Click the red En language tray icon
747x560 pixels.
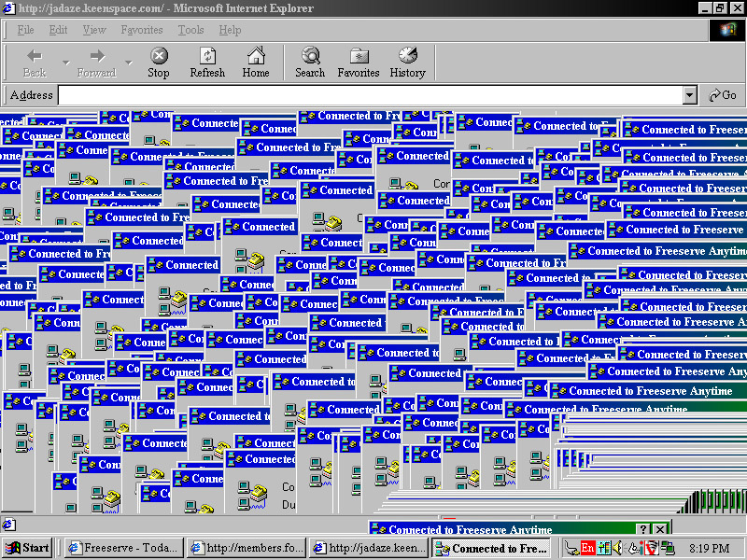(x=587, y=548)
